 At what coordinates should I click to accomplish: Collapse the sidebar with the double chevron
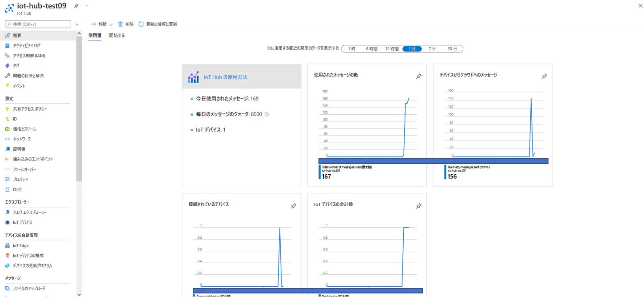point(77,24)
